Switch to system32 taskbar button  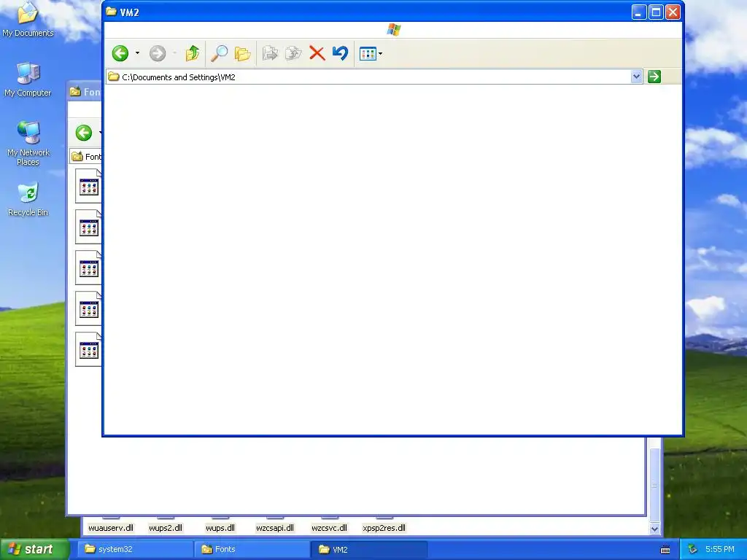point(136,550)
